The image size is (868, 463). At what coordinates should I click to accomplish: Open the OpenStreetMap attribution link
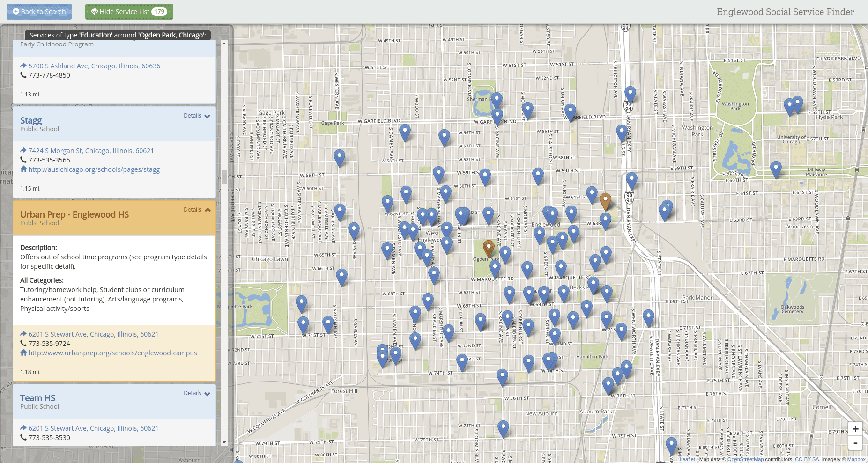tap(745, 459)
